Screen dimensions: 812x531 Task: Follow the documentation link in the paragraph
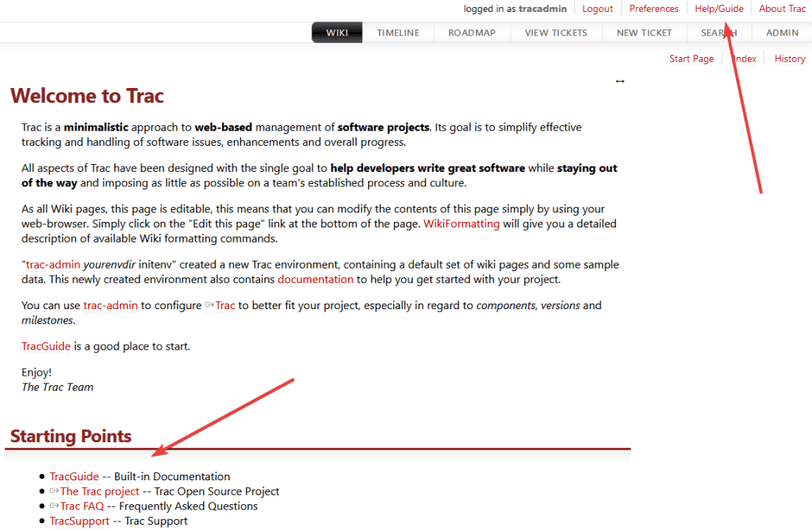(x=316, y=279)
